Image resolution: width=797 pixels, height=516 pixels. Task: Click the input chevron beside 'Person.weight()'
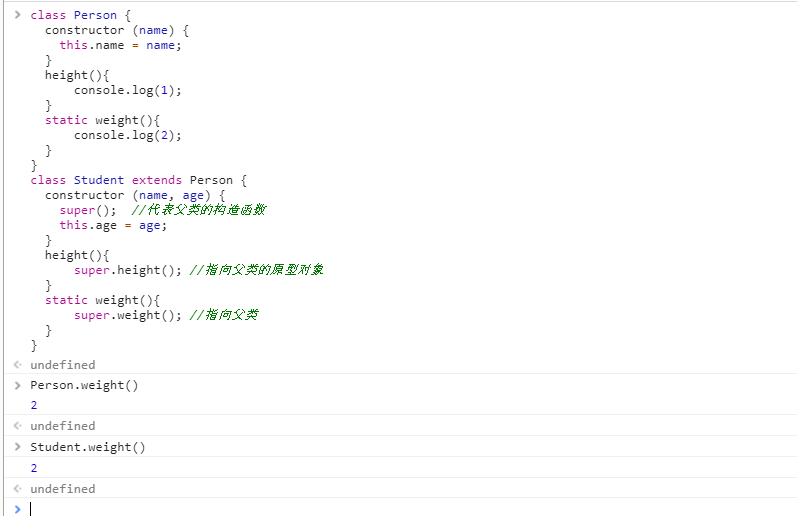[18, 385]
